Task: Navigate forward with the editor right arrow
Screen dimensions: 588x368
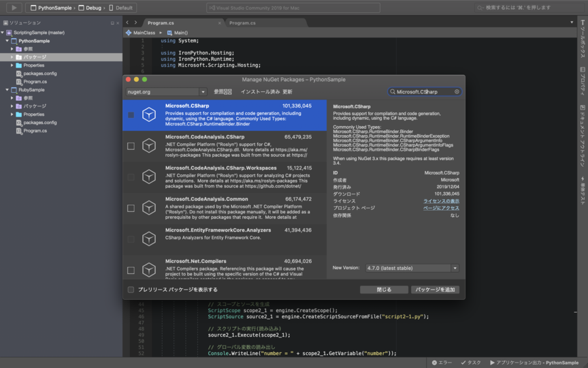Action: click(135, 22)
